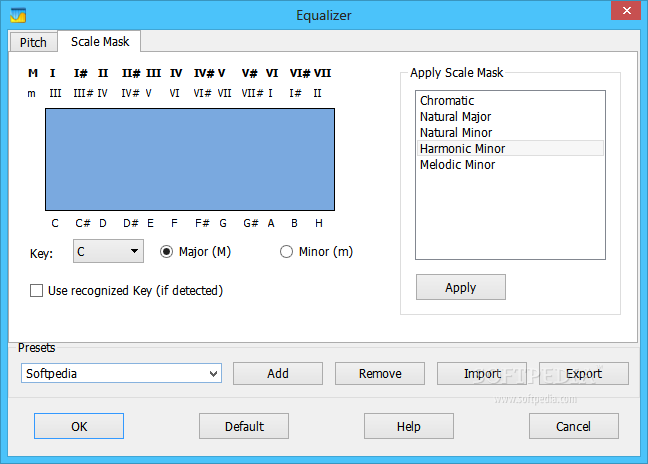Choose Harmonic Minor in the list
Viewport: 648px width, 464px height.
tap(510, 148)
